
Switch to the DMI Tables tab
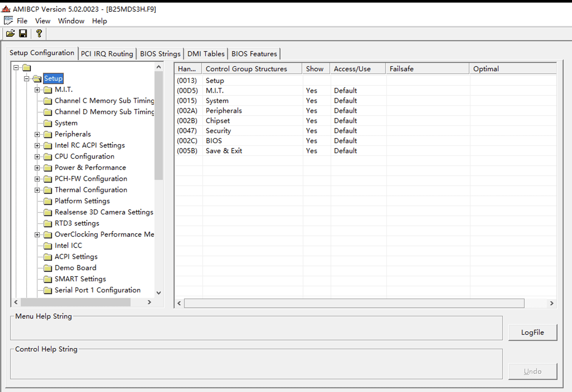[206, 54]
